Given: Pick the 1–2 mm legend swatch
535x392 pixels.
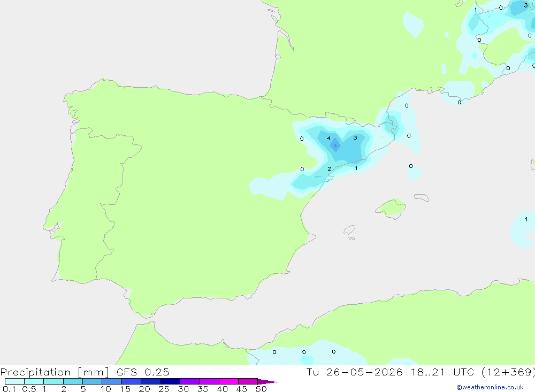Looking at the screenshot, I should [53, 381].
